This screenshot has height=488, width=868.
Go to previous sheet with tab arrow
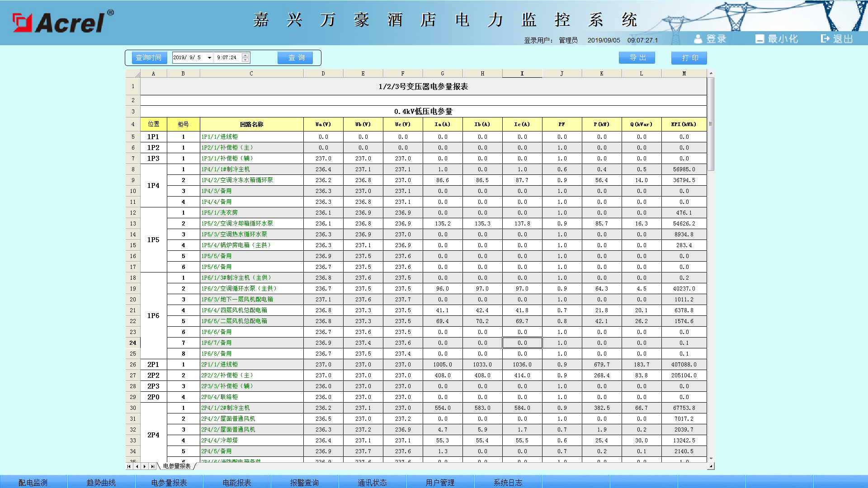pyautogui.click(x=137, y=466)
